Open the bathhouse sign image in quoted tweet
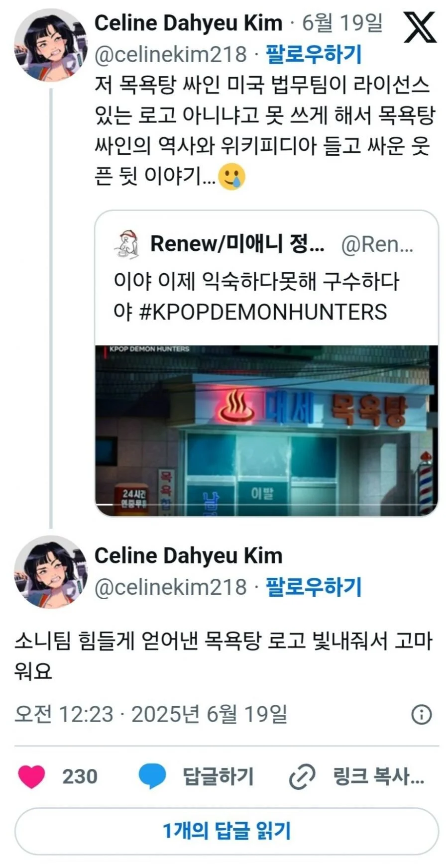448x868 pixels. tap(267, 431)
